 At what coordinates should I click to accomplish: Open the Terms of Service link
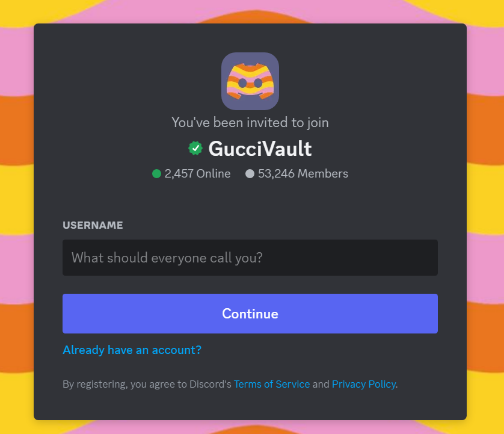tap(272, 384)
